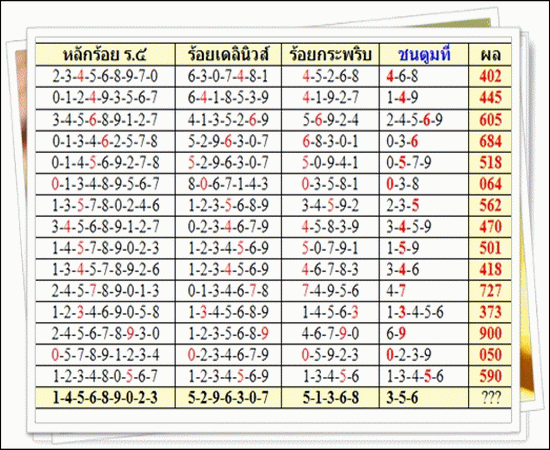Select the ??? result cell
Image resolution: width=550 pixels, height=450 pixels.
(490, 398)
